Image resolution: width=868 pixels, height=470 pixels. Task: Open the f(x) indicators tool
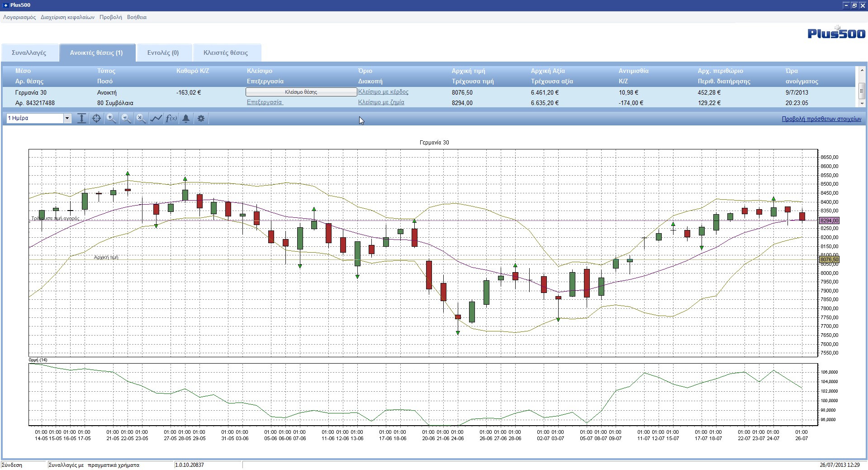[x=171, y=119]
